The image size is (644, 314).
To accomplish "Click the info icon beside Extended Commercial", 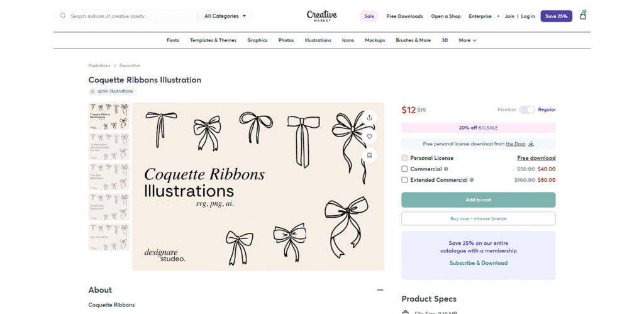I will click(x=472, y=180).
